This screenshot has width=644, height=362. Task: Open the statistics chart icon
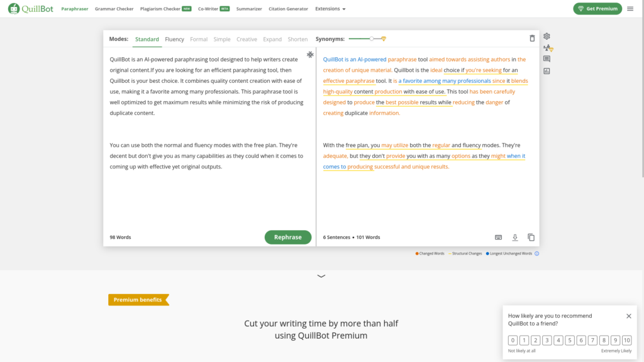[x=547, y=71]
